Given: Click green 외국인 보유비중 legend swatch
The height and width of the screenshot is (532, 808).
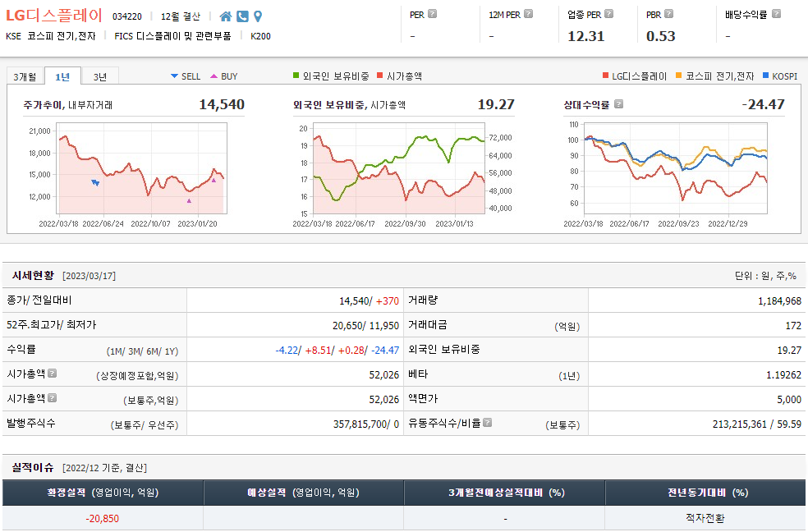Looking at the screenshot, I should pyautogui.click(x=296, y=76).
